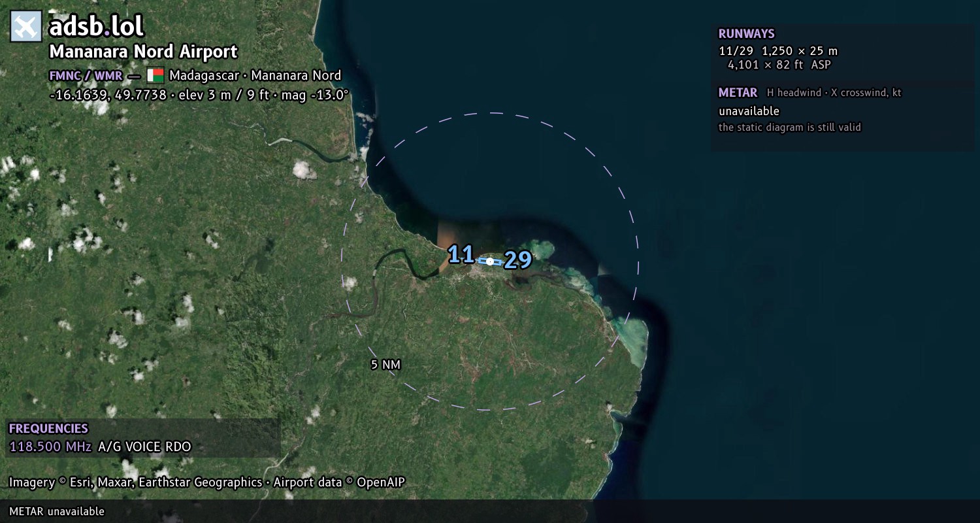Click the coordinates -16.1639, 49.7738 text
The image size is (980, 523).
tap(108, 95)
